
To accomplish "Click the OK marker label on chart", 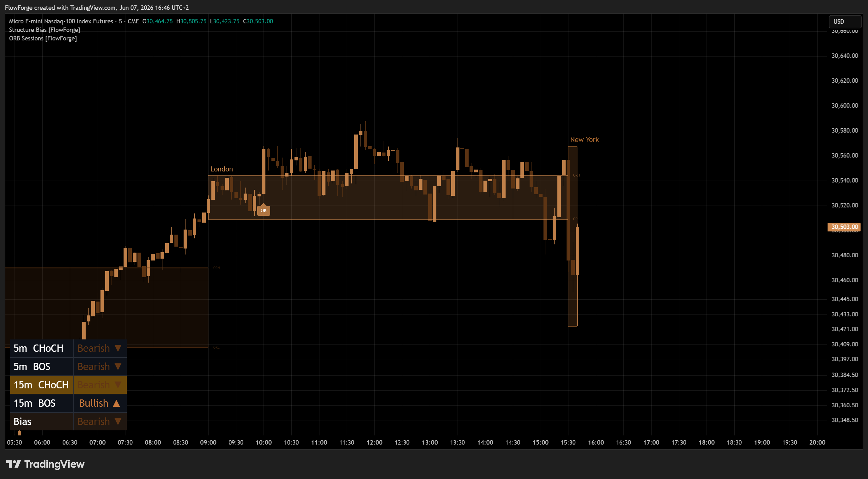I will [264, 210].
